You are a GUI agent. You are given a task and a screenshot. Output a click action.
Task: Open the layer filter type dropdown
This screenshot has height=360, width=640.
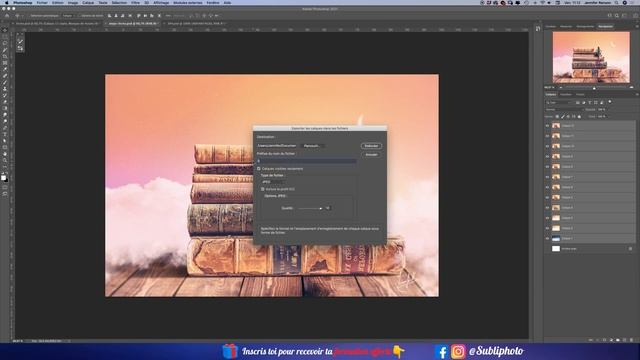pos(559,102)
